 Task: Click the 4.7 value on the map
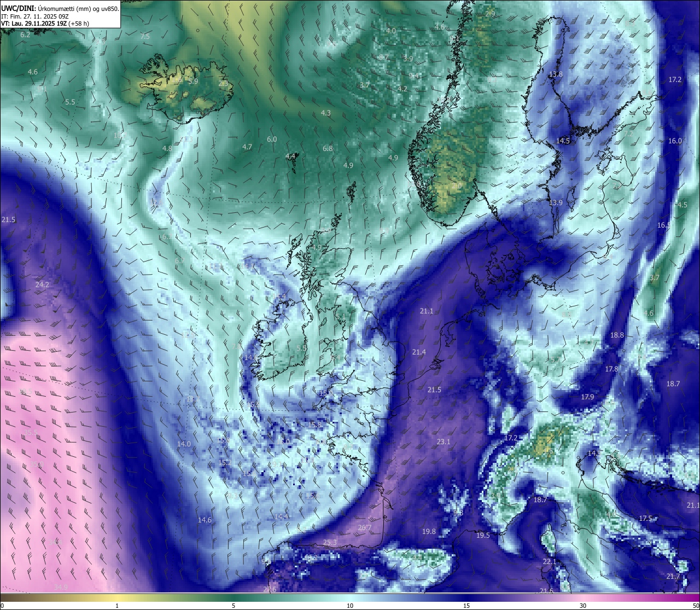tap(247, 147)
